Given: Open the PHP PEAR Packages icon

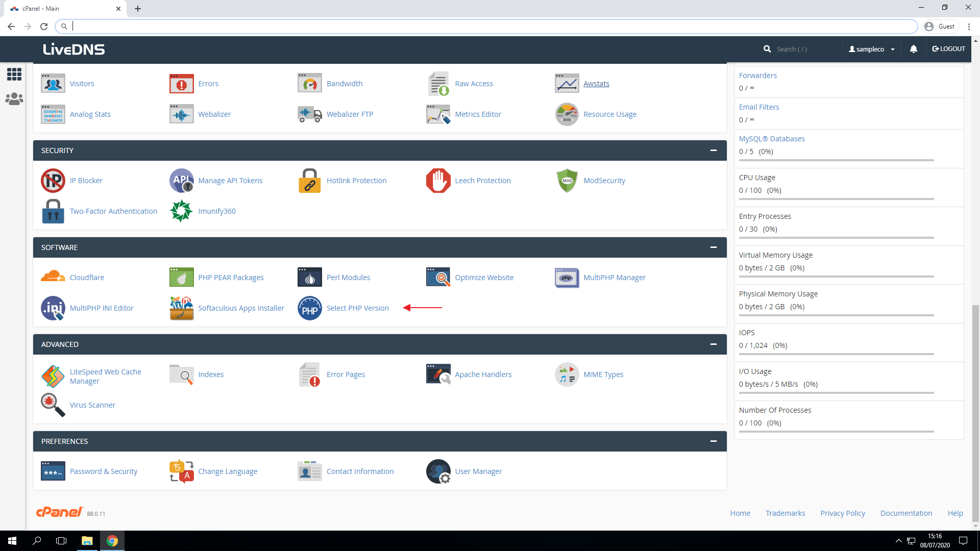Looking at the screenshot, I should (x=181, y=278).
